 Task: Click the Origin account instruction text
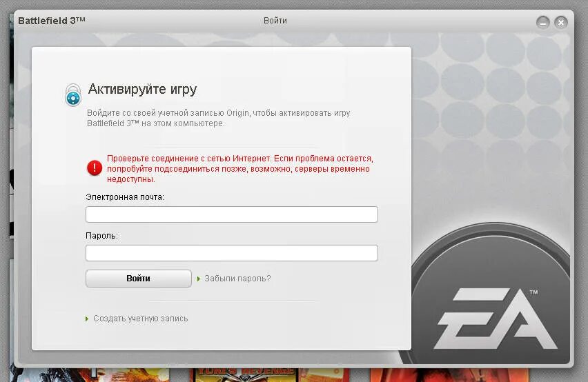(219, 118)
